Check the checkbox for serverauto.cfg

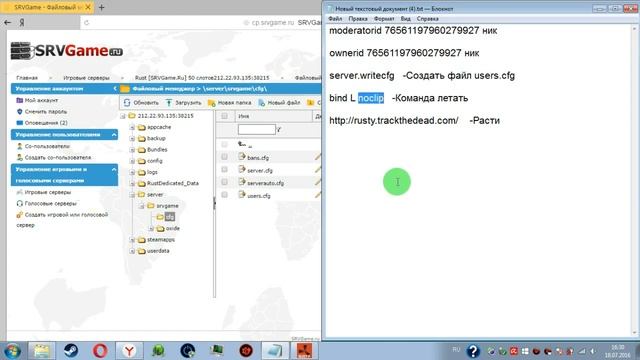[224, 182]
